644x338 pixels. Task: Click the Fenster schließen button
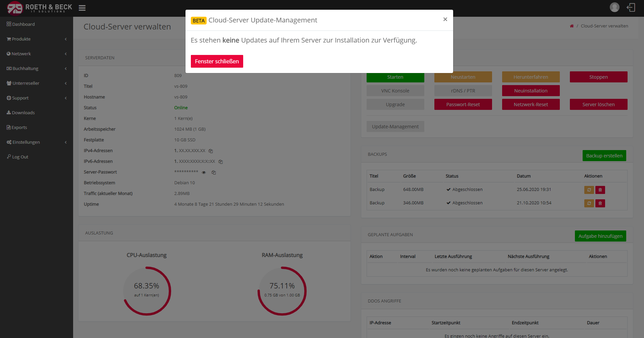pyautogui.click(x=217, y=61)
